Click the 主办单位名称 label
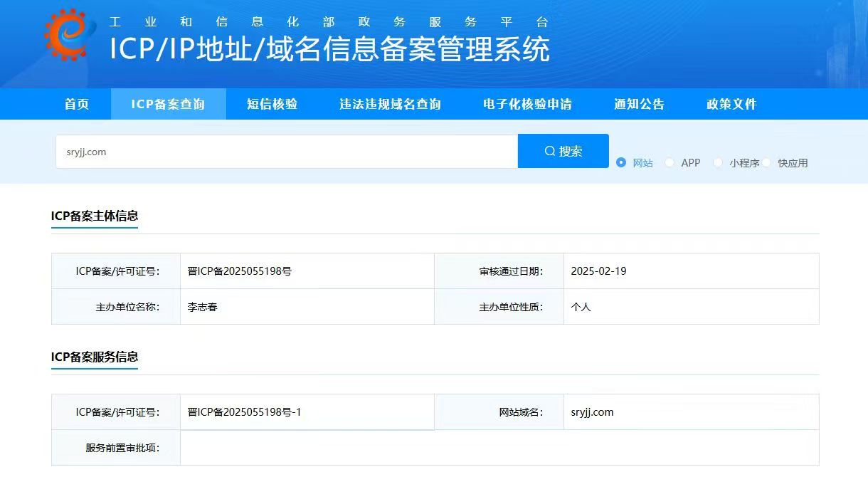The width and height of the screenshot is (868, 477). pyautogui.click(x=127, y=308)
